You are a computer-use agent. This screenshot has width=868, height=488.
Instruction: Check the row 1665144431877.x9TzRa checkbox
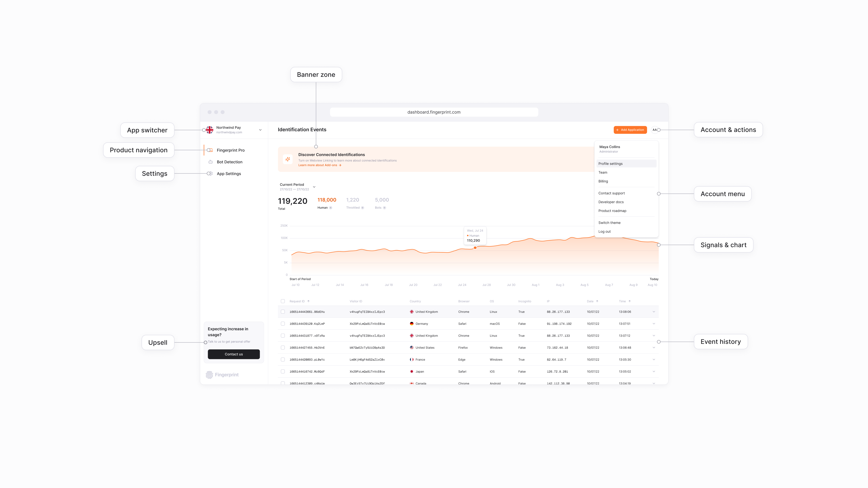(283, 336)
